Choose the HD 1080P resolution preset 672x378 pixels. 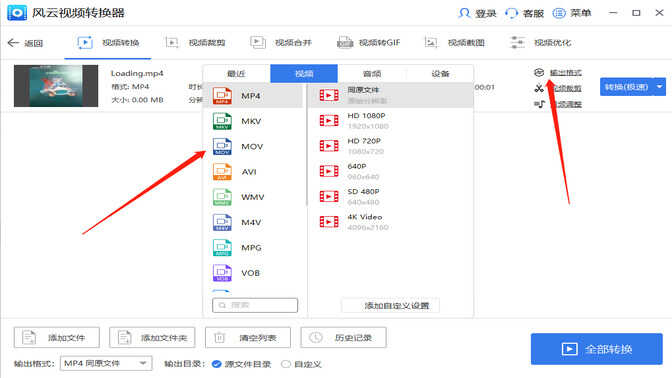(x=390, y=121)
